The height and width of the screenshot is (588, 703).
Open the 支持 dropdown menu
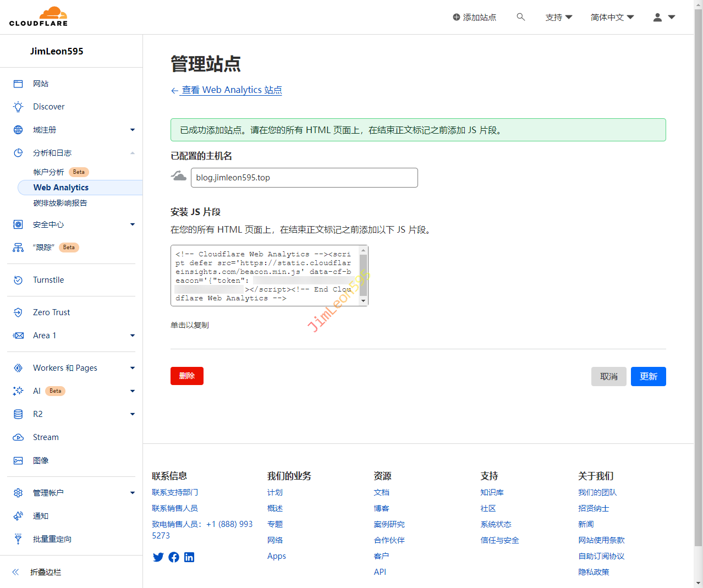coord(558,17)
